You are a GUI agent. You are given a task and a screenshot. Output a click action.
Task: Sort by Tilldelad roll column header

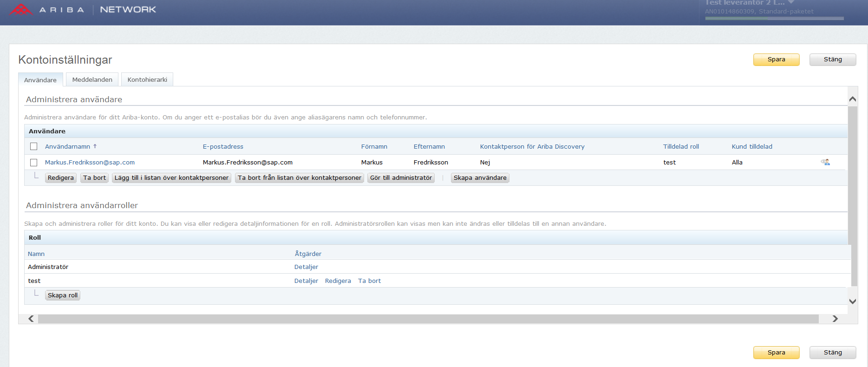click(681, 146)
